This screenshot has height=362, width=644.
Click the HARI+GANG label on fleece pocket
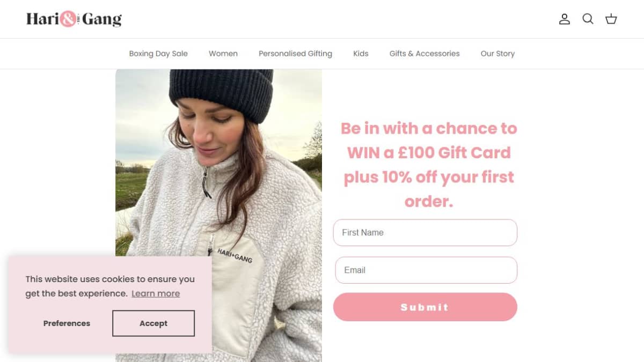pos(235,256)
